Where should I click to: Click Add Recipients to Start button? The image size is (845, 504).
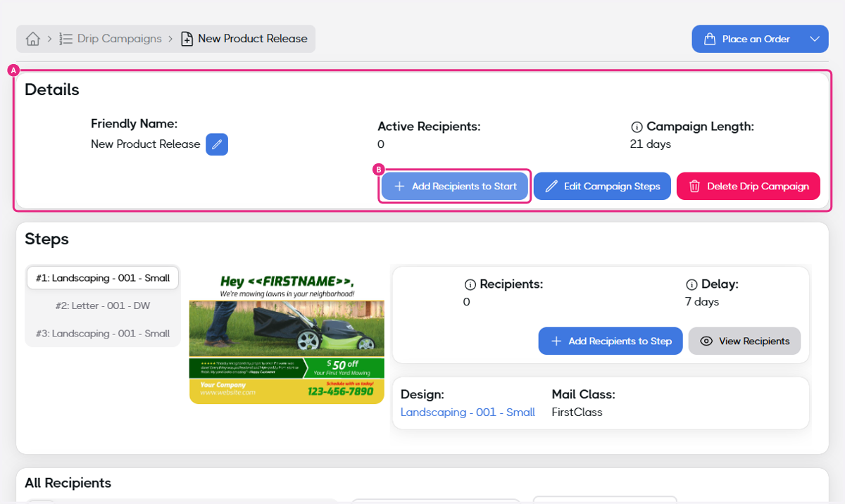455,187
